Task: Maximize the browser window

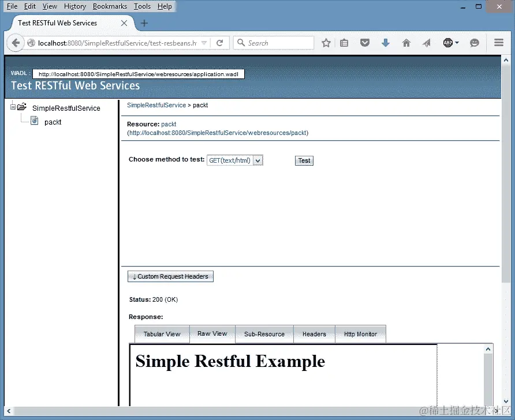Action: click(x=479, y=6)
